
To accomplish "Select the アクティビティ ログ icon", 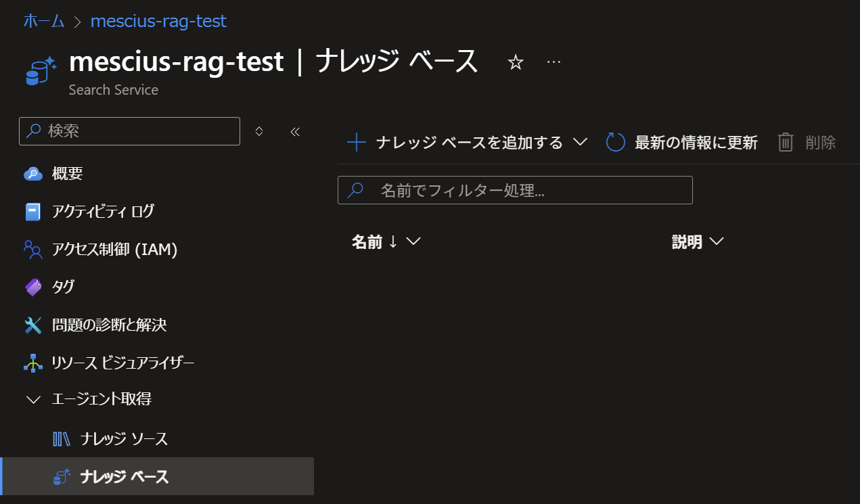I will pos(33,211).
